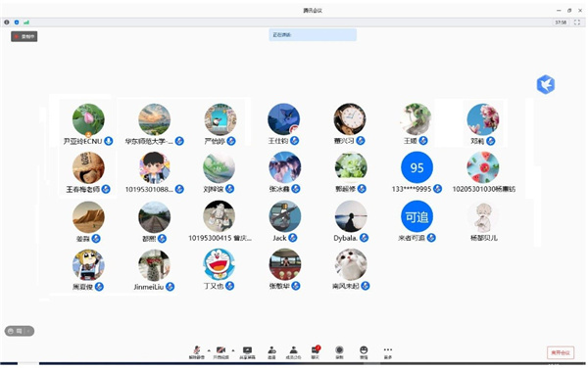Enter full screen via top right icon
Image resolution: width=588 pixels, height=369 pixels.
(577, 23)
